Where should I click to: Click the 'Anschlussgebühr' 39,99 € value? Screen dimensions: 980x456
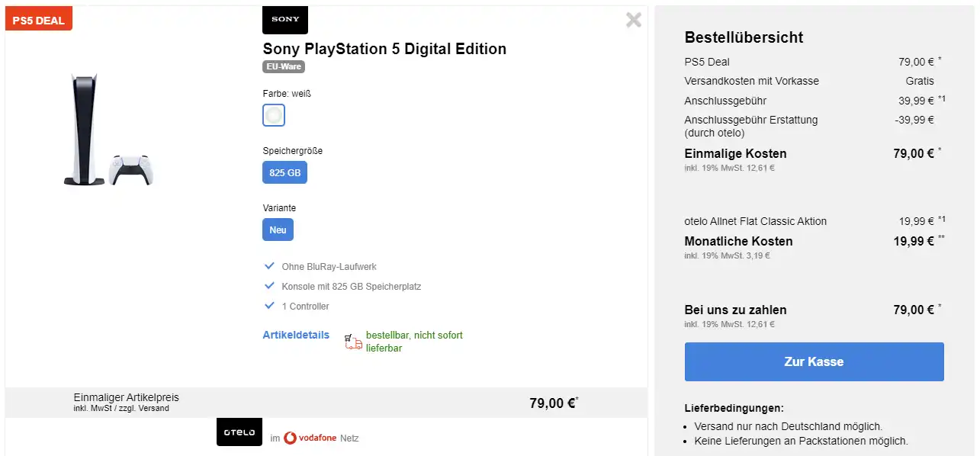[x=916, y=101]
